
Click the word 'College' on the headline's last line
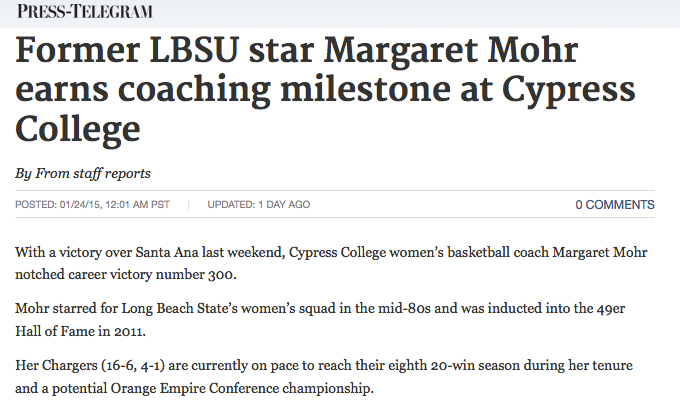click(x=78, y=131)
